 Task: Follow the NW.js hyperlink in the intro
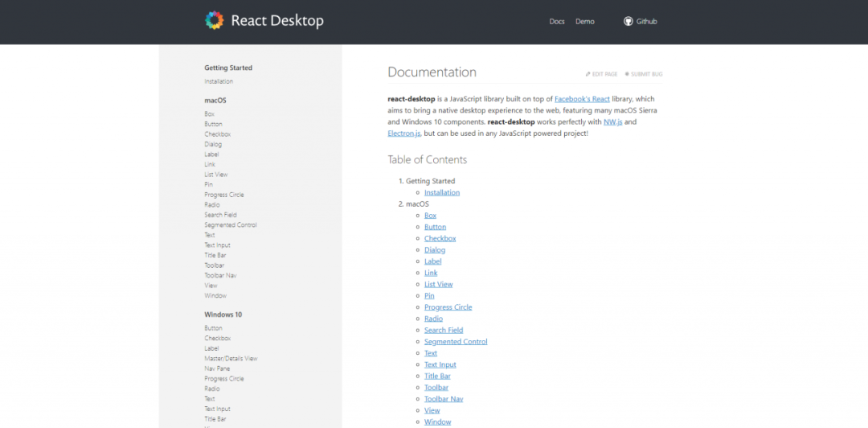click(x=612, y=122)
